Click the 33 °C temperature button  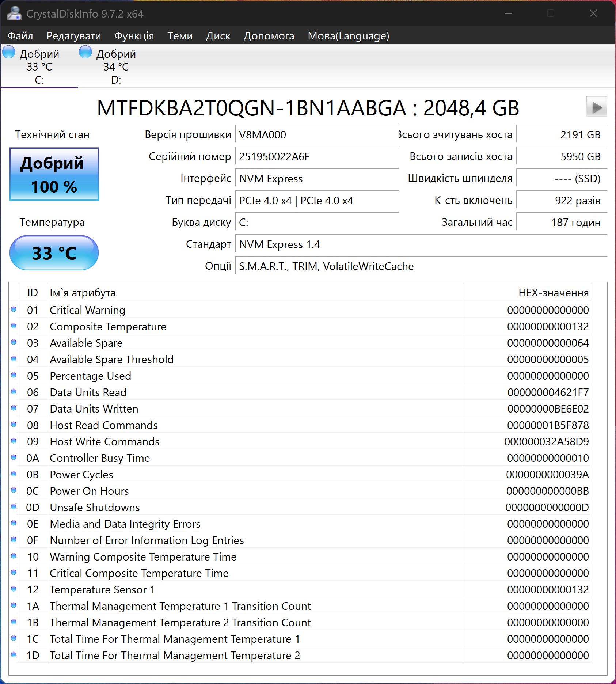point(54,253)
